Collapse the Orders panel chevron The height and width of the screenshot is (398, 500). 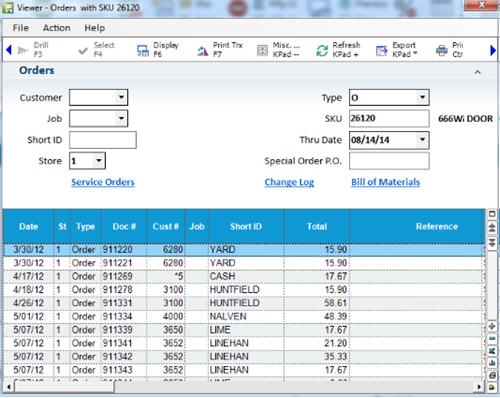(x=478, y=72)
